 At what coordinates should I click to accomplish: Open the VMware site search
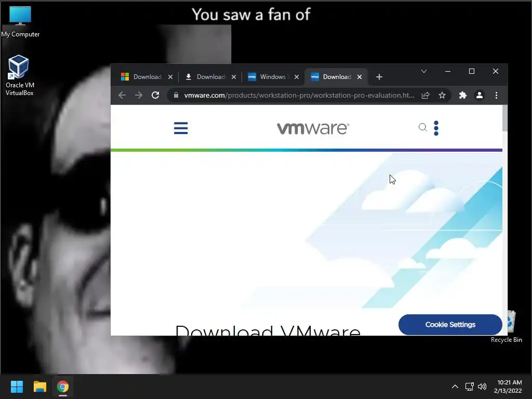422,127
